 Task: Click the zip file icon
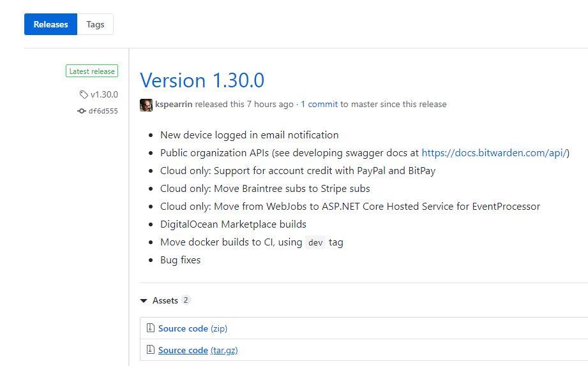pos(151,328)
